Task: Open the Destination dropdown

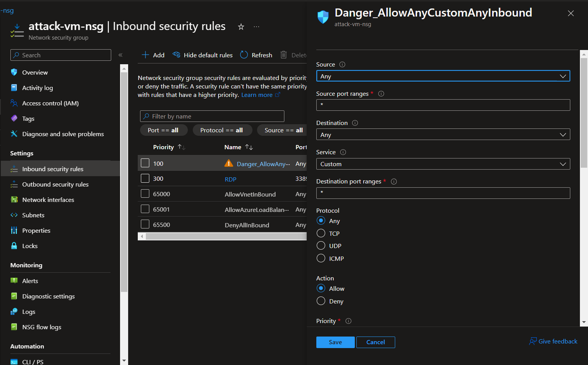Action: click(443, 135)
